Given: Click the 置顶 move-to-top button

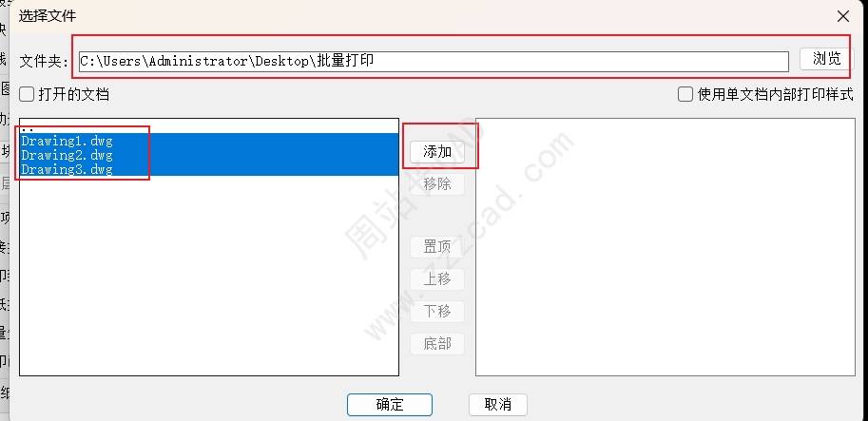Looking at the screenshot, I should pyautogui.click(x=436, y=247).
